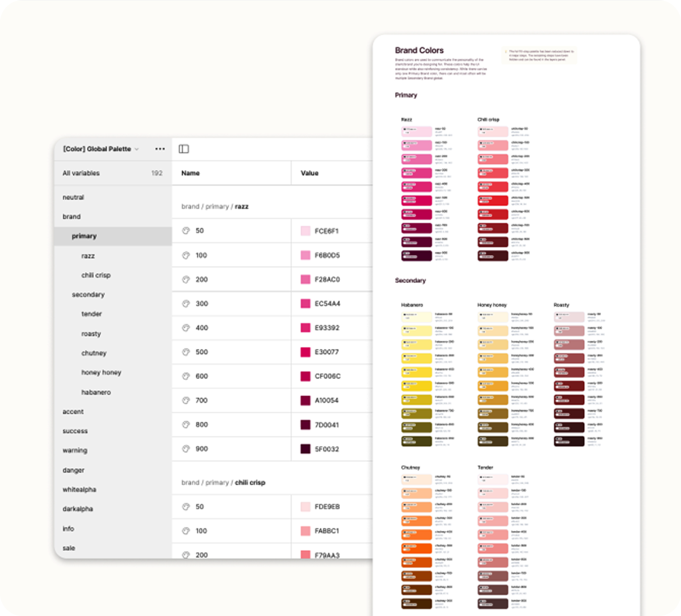Open the three-dot more options menu

(x=160, y=149)
